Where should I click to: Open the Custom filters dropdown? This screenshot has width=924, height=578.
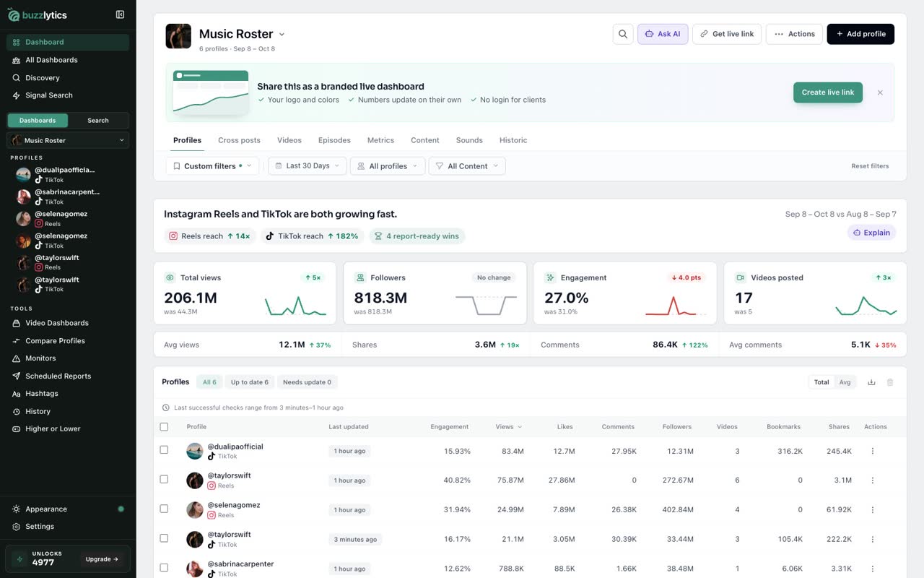point(212,166)
